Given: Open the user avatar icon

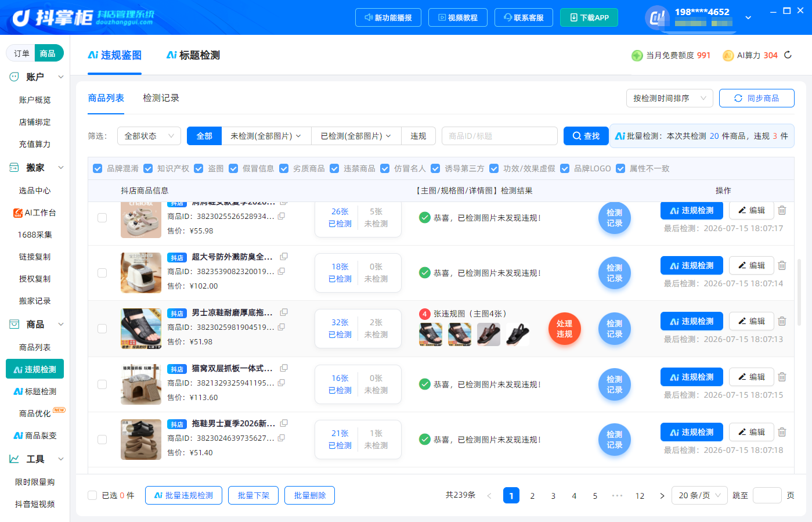Looking at the screenshot, I should pyautogui.click(x=657, y=17).
